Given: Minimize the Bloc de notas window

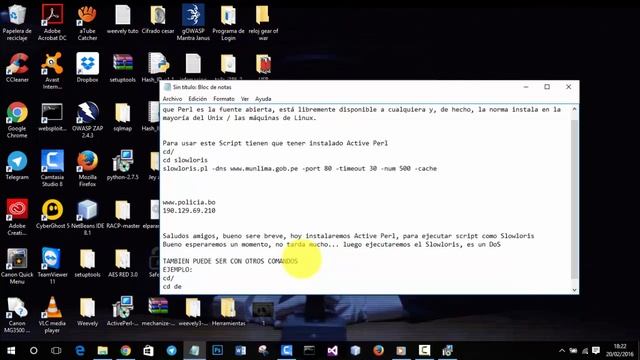Looking at the screenshot, I should click(526, 87).
